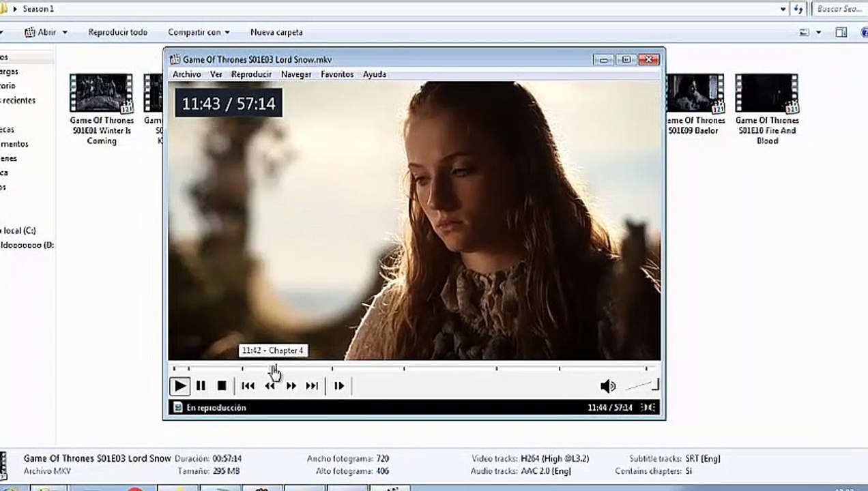
Task: Click the 11:44 / 57:14 time in status bar
Action: click(609, 408)
